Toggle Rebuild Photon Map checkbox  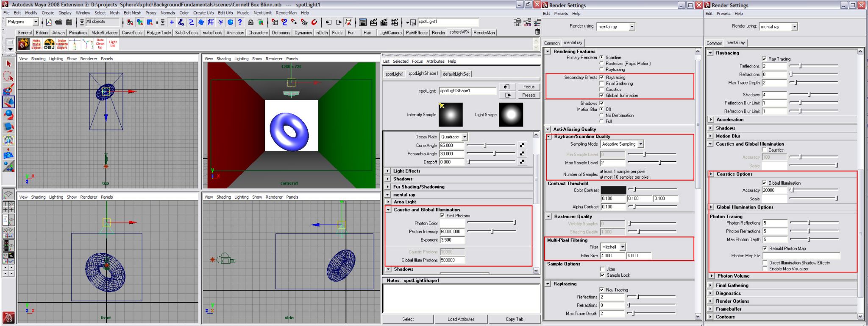765,248
